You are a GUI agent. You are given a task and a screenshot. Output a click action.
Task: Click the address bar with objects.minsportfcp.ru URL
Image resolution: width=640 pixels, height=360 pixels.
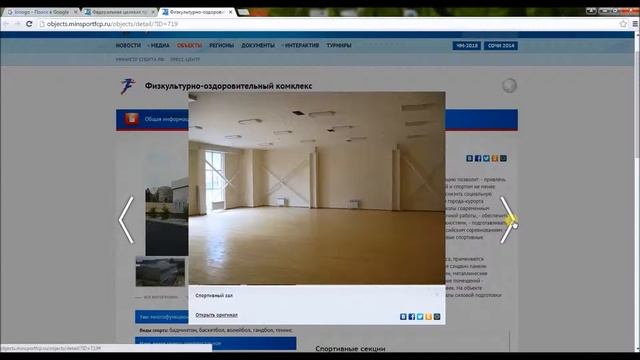327,24
